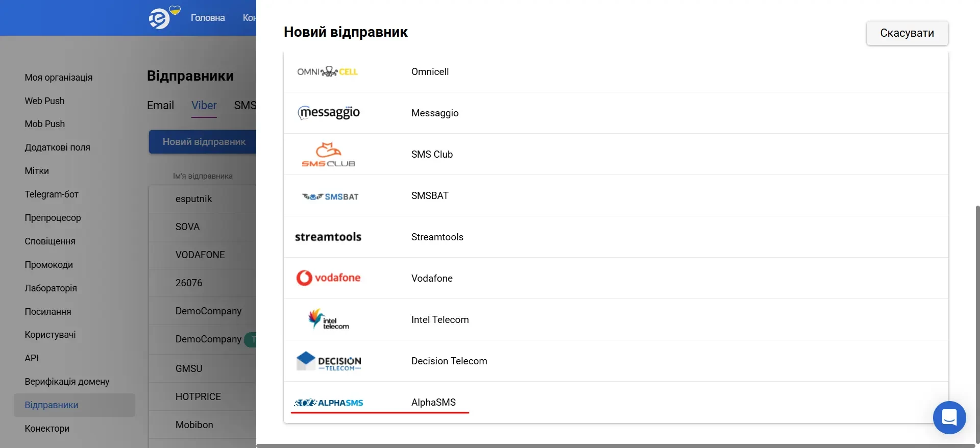Click the Новий відправник button
This screenshot has width=980, height=448.
pos(203,142)
